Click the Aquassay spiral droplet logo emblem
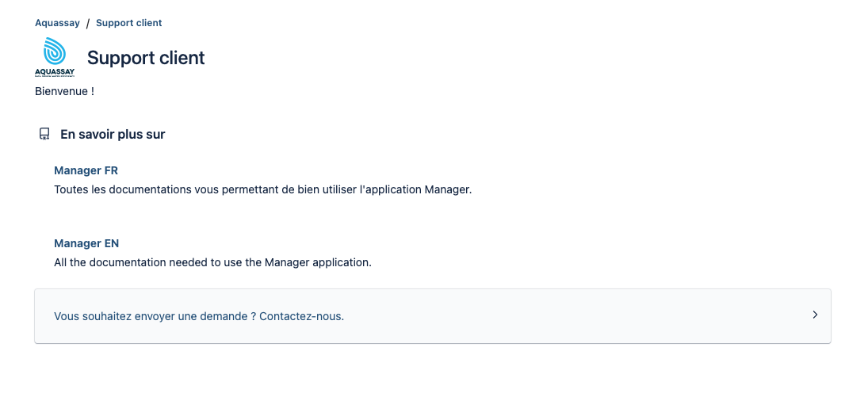Viewport: 868px width, 416px height. point(55,52)
